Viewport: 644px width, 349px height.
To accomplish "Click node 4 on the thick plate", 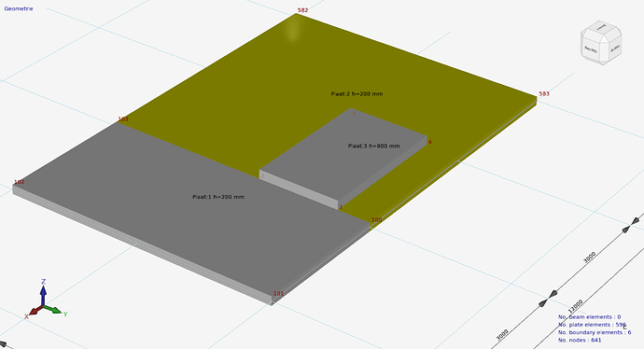I will tap(429, 142).
